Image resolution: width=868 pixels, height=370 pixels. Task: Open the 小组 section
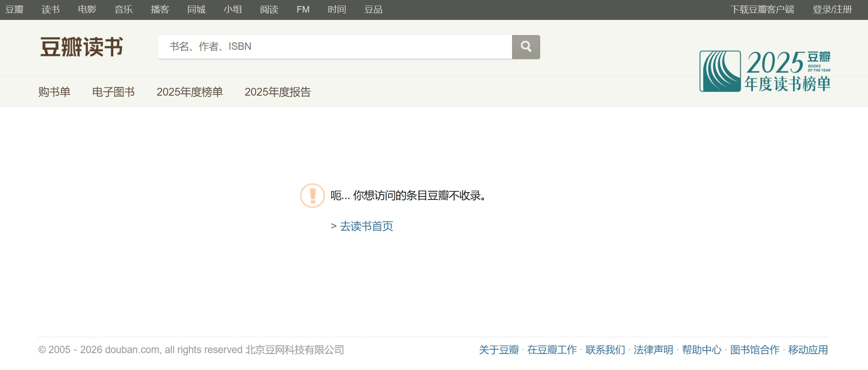233,10
